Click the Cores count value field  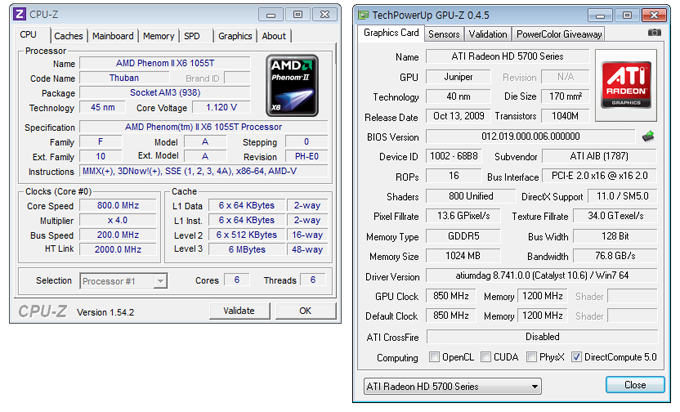(x=237, y=280)
